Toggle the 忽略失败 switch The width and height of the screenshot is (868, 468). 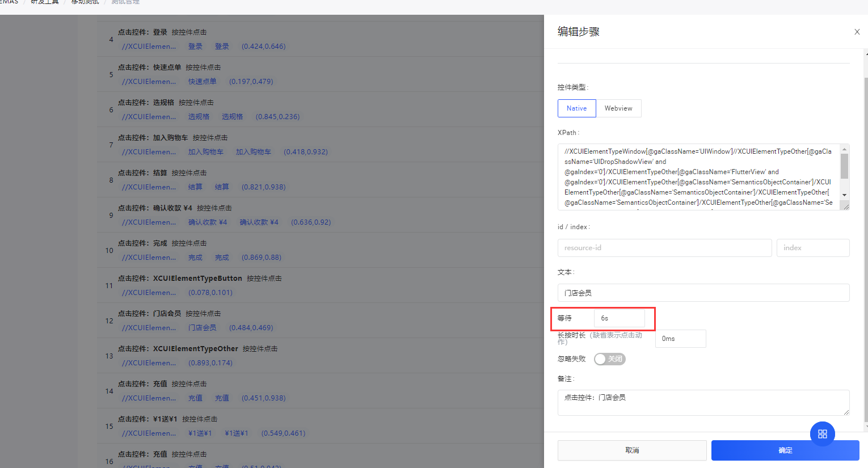[x=609, y=359]
